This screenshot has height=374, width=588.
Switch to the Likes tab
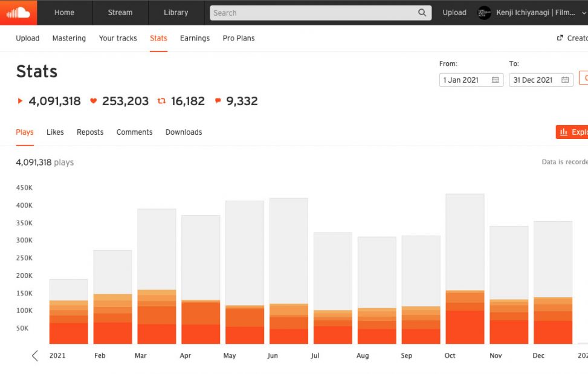click(x=55, y=132)
